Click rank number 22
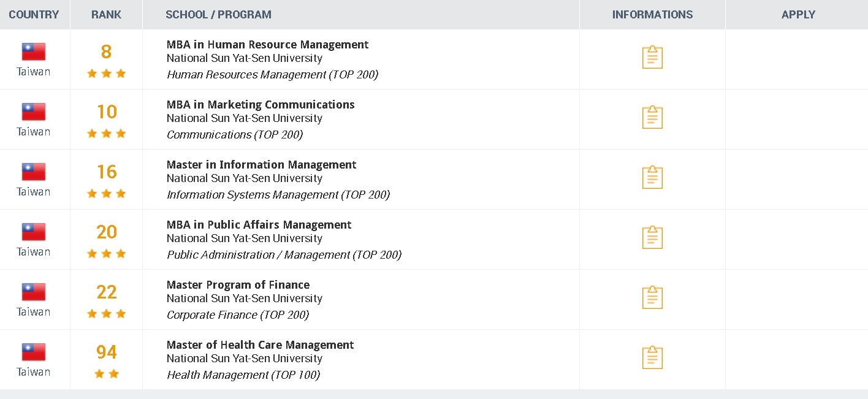Screen dimensions: 868x399 point(106,292)
